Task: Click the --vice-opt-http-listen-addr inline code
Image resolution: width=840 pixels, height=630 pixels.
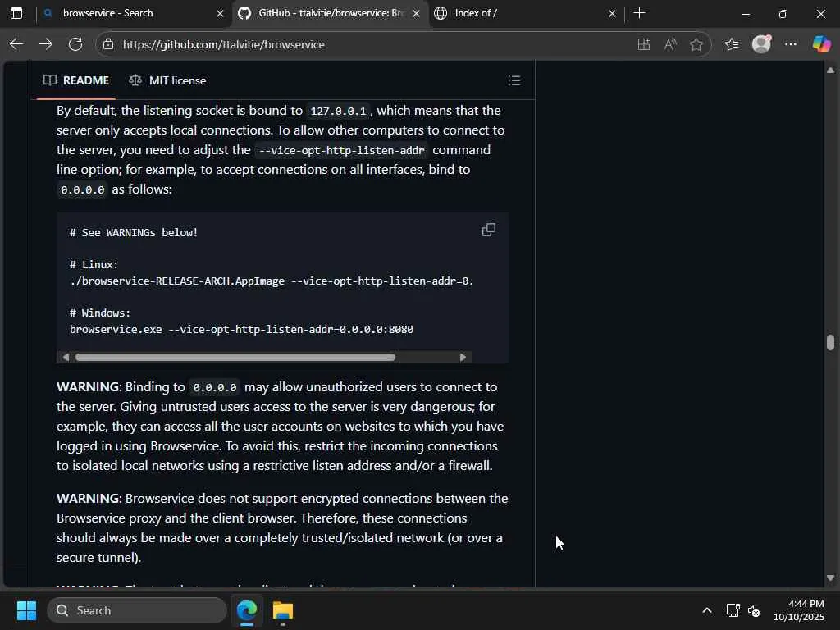Action: point(342,151)
